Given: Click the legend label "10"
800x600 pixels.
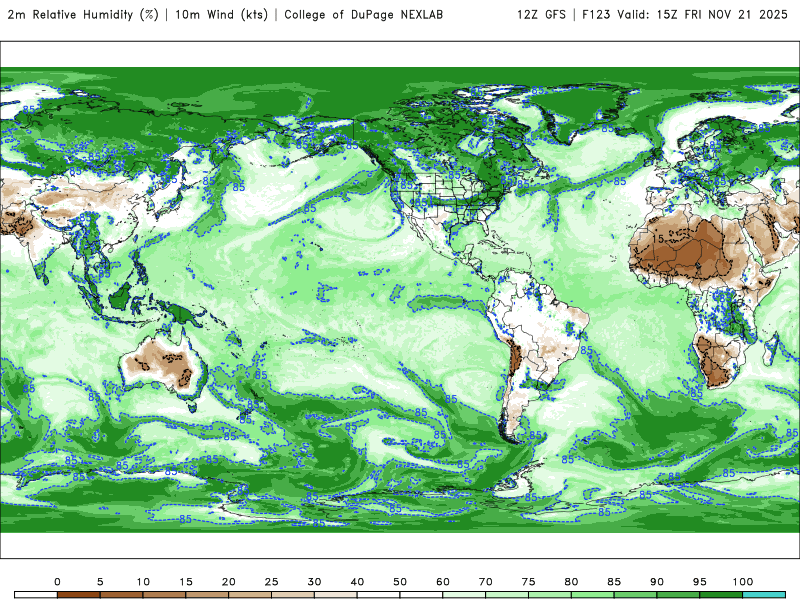Looking at the screenshot, I should [x=143, y=582].
